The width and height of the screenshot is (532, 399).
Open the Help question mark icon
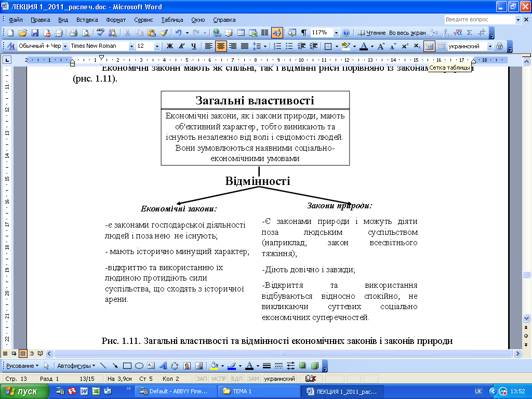345,33
